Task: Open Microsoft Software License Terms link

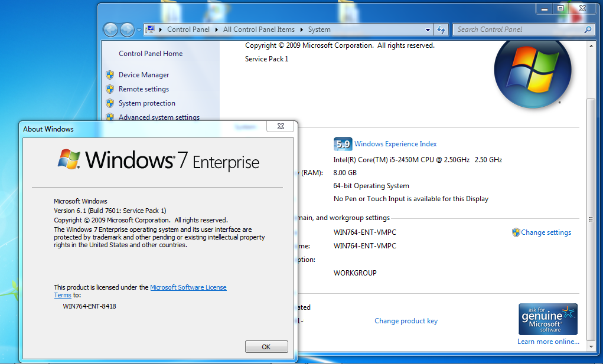Action: pyautogui.click(x=188, y=287)
